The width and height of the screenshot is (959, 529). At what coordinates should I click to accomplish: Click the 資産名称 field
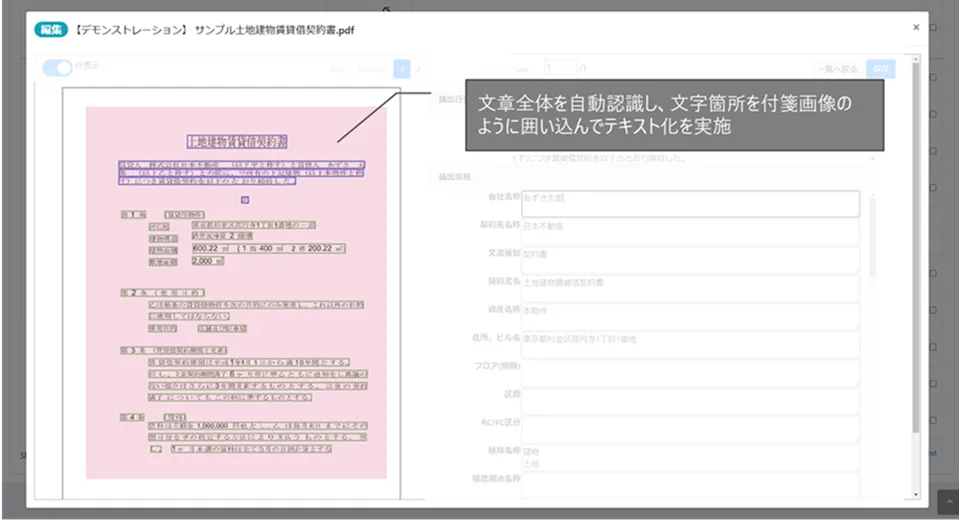tap(691, 317)
